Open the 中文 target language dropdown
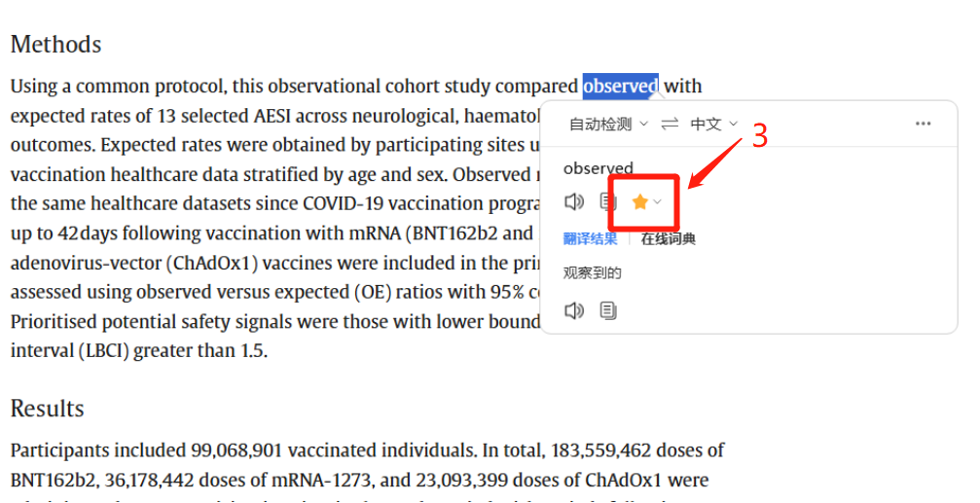 [713, 125]
